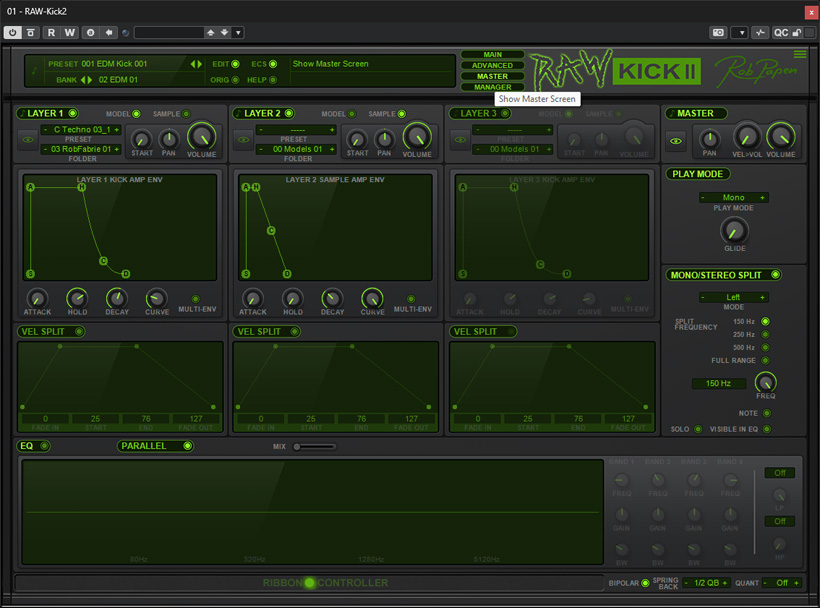The image size is (820, 608).
Task: Click the QC quick controls button
Action: [781, 32]
